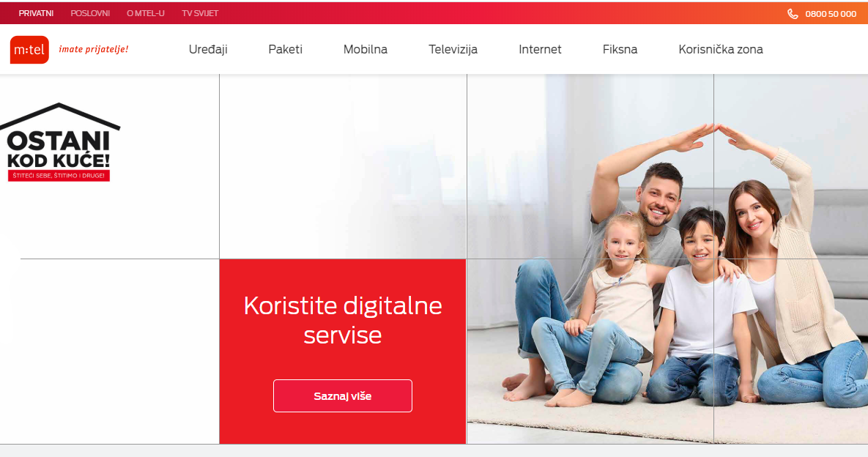Open the O MTEL-U section
This screenshot has height=457, width=868.
click(146, 13)
